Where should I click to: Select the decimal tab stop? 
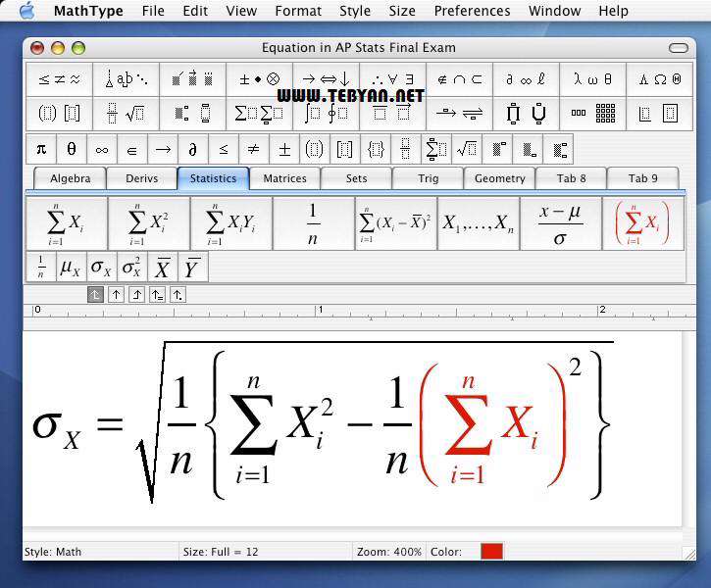tap(178, 295)
